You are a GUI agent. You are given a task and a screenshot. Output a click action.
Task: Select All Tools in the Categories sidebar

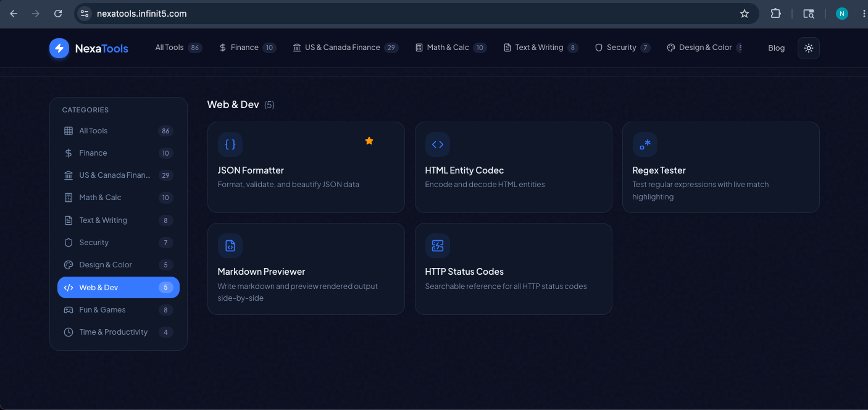point(119,131)
